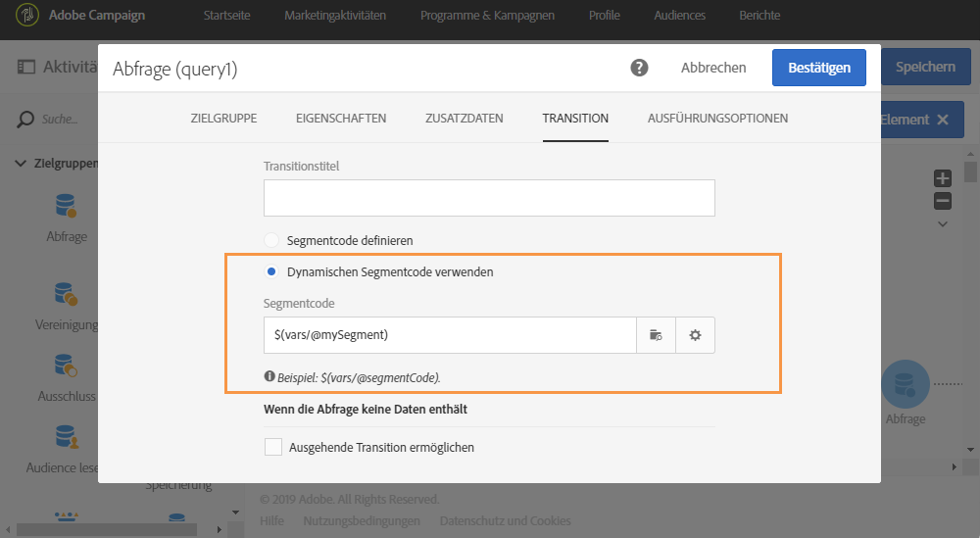Select the Audience lesen activity icon
980x538 pixels.
point(67,434)
